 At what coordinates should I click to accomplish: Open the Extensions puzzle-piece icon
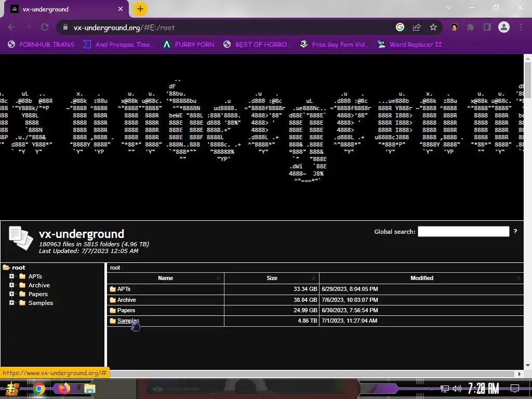(471, 27)
